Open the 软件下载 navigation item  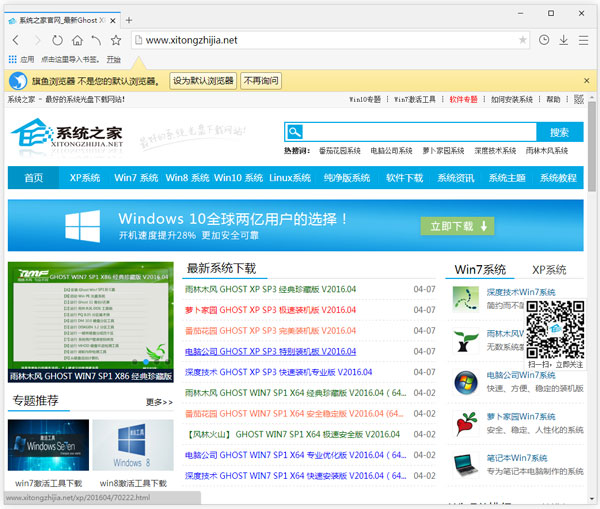coord(404,178)
